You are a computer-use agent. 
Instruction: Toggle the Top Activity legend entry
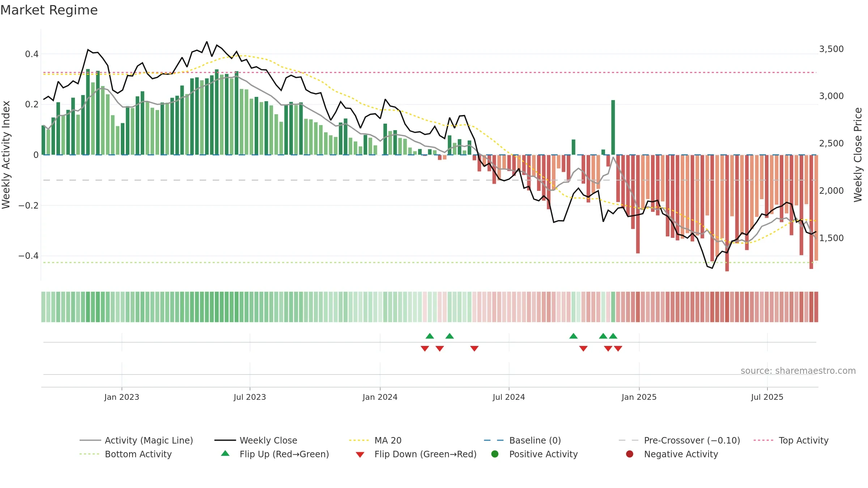[791, 440]
